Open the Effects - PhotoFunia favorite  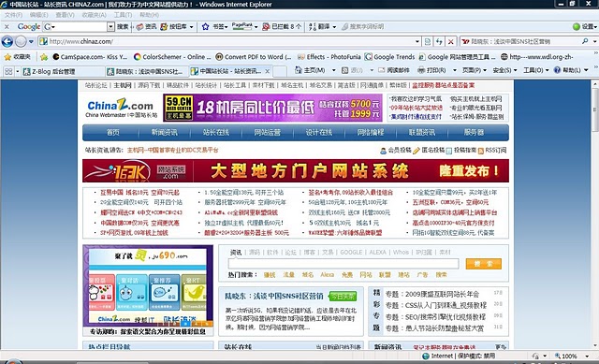(329, 56)
